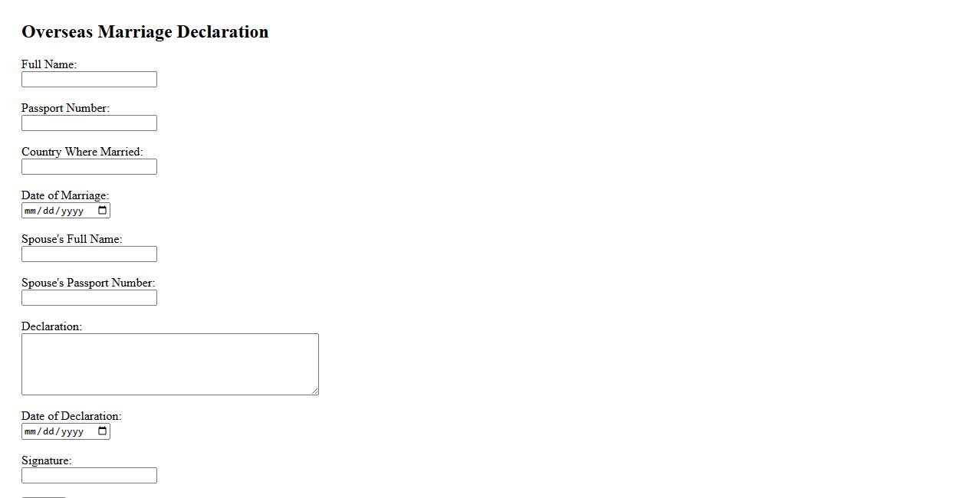Click the "Country Where Married:" label
Screen dimensions: 980x498
point(82,152)
